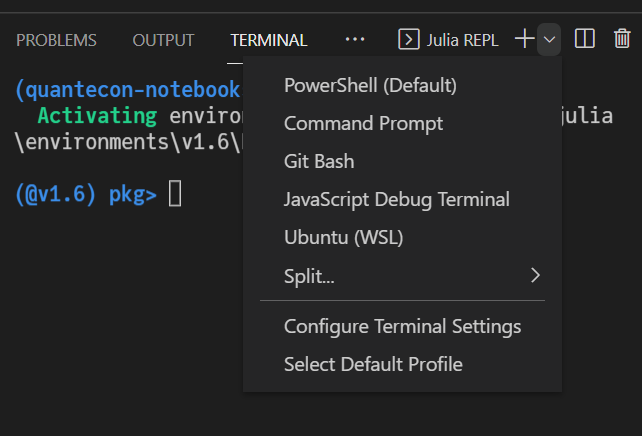Toggle the launch profile dropdown chevron
The height and width of the screenshot is (436, 642).
point(550,40)
